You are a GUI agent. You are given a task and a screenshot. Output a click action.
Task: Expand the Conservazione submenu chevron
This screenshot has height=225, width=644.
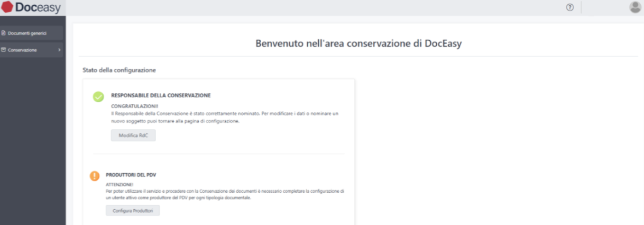[59, 50]
